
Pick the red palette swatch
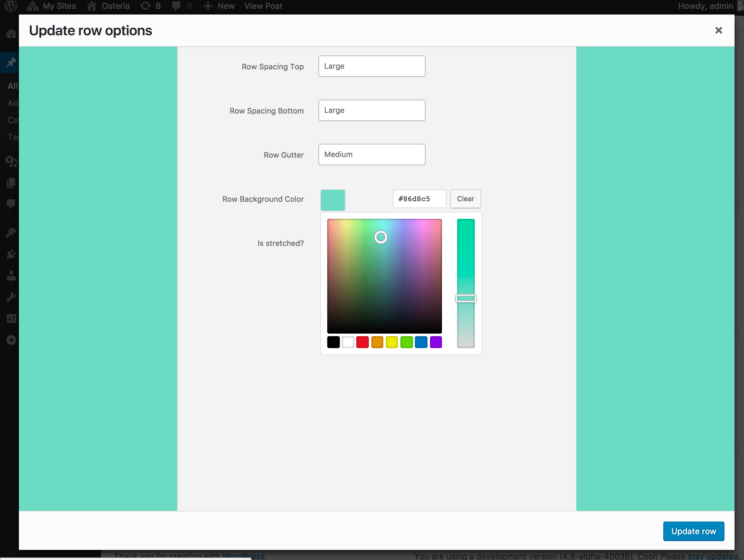pos(362,342)
